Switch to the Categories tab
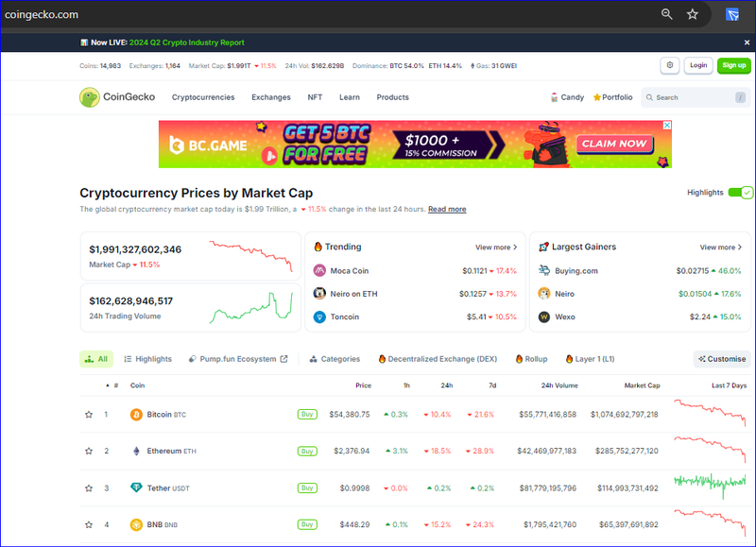Viewport: 756px width, 547px height. coord(335,359)
